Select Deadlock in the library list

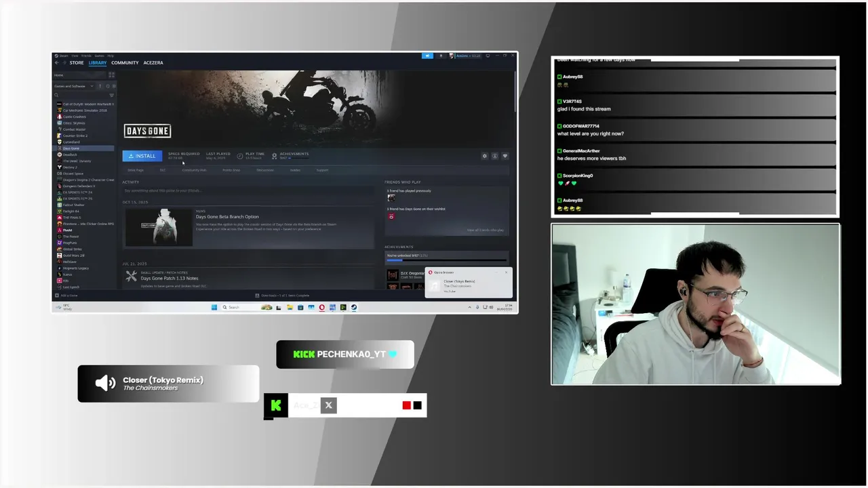click(x=85, y=155)
